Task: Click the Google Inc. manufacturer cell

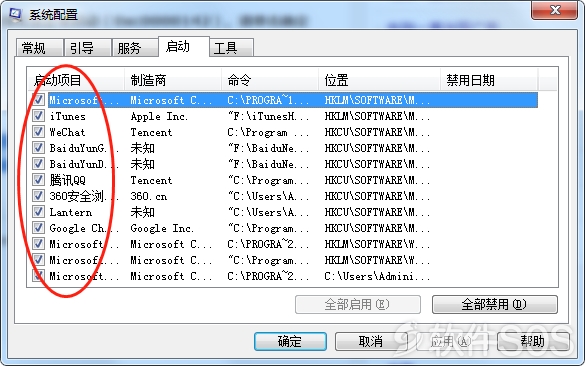Action: click(x=162, y=228)
